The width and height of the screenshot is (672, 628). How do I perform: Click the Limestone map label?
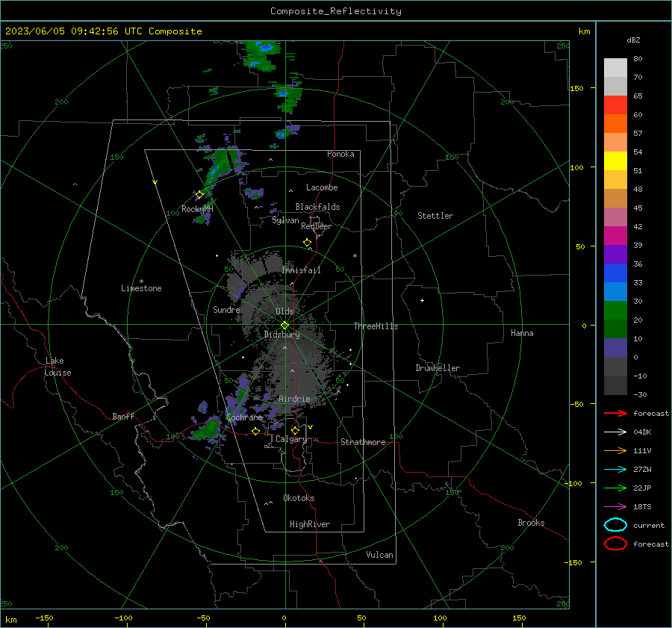click(141, 288)
